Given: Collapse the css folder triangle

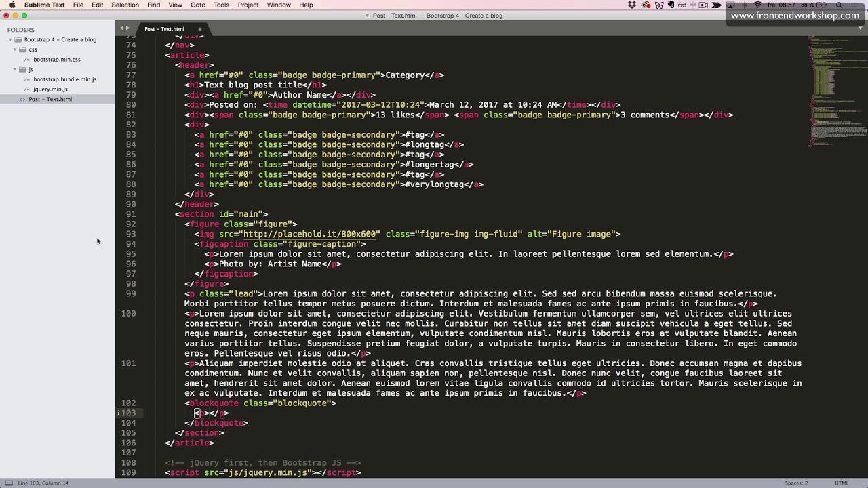Looking at the screenshot, I should pyautogui.click(x=15, y=49).
